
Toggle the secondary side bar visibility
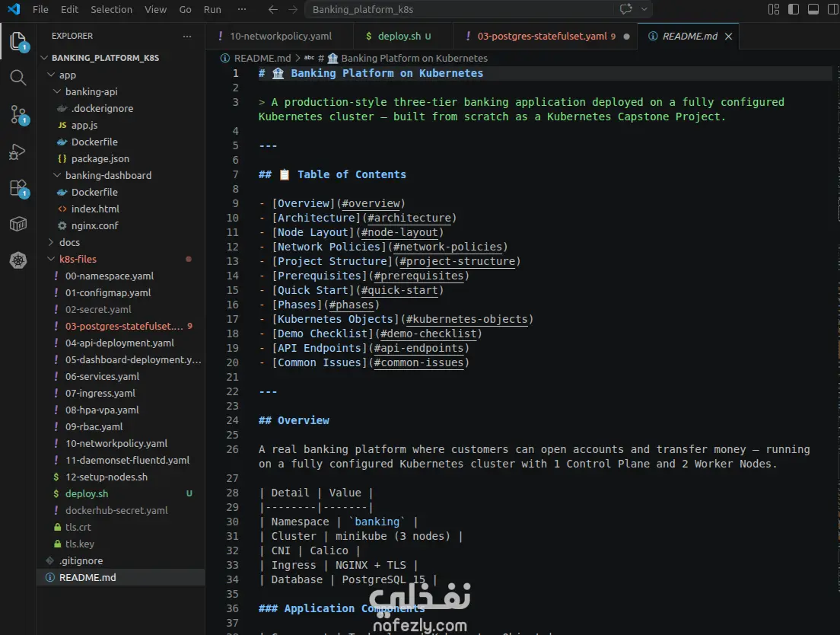pyautogui.click(x=833, y=9)
